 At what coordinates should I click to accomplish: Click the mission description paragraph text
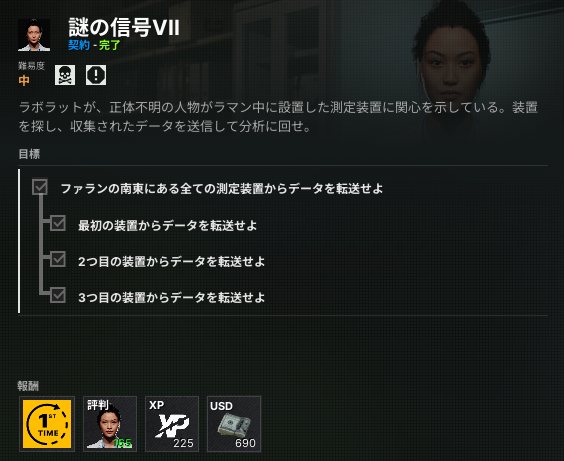278,117
